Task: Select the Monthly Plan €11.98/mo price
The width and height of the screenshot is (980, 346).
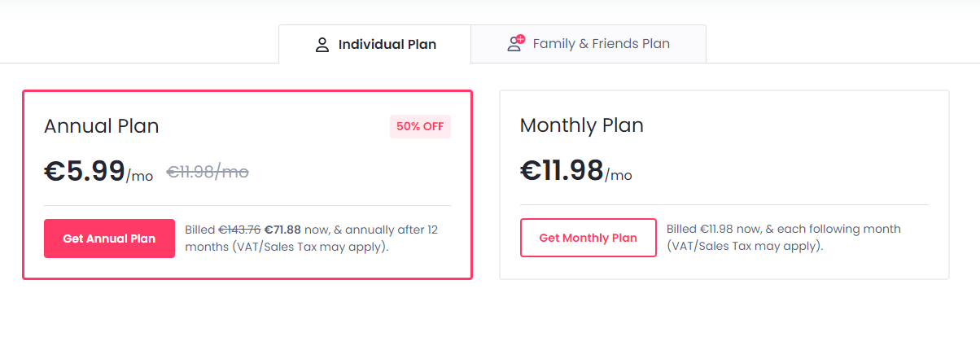Action: click(562, 171)
